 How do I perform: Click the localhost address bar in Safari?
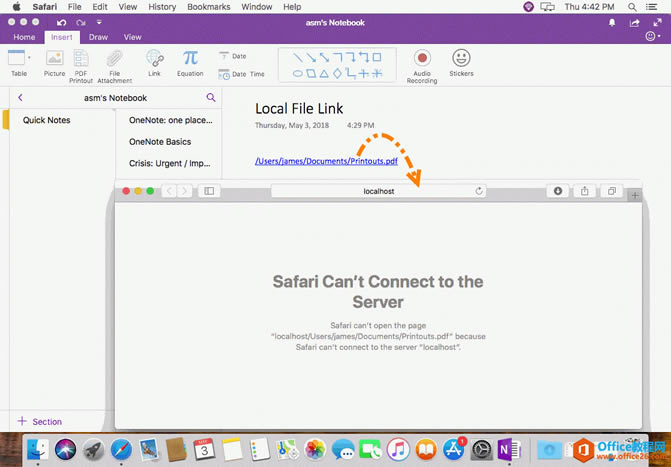(x=379, y=191)
